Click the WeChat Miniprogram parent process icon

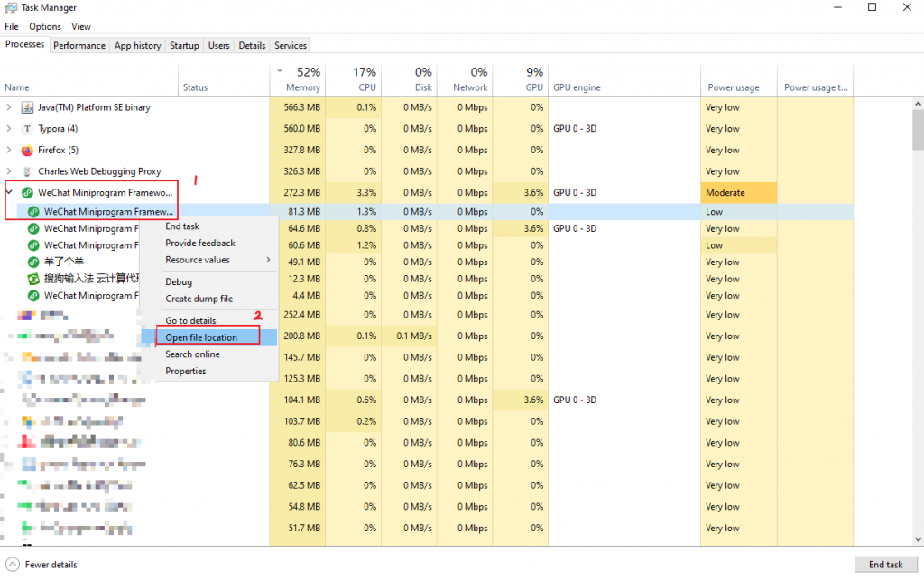(27, 193)
